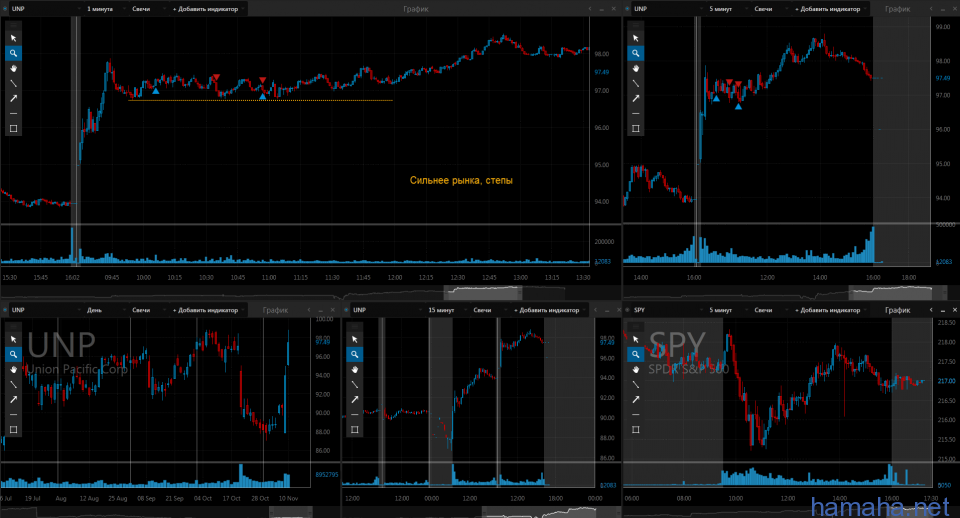Select rectangle tool in SPY chart
This screenshot has height=518, width=960.
pyautogui.click(x=636, y=430)
